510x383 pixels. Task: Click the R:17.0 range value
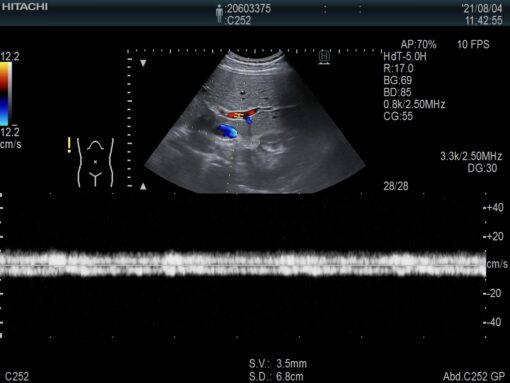398,68
